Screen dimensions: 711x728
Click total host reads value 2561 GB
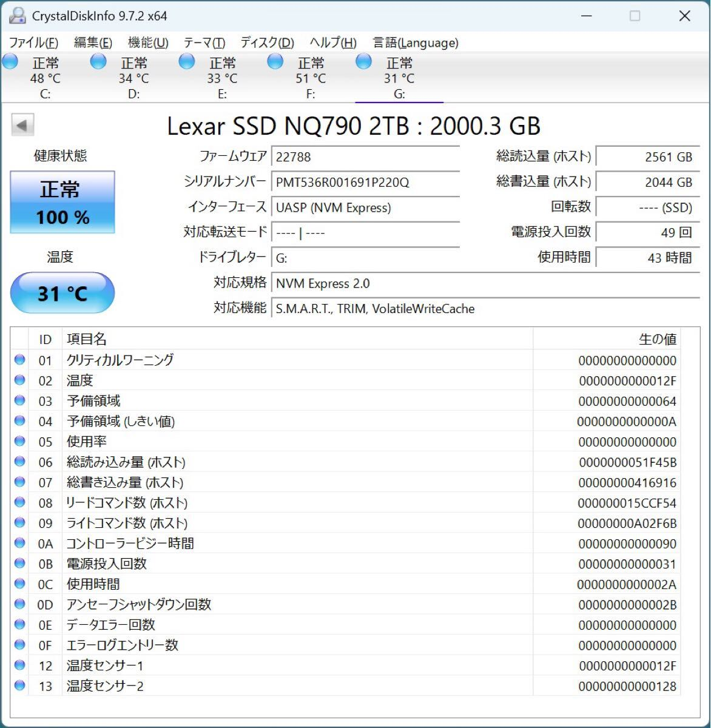649,157
